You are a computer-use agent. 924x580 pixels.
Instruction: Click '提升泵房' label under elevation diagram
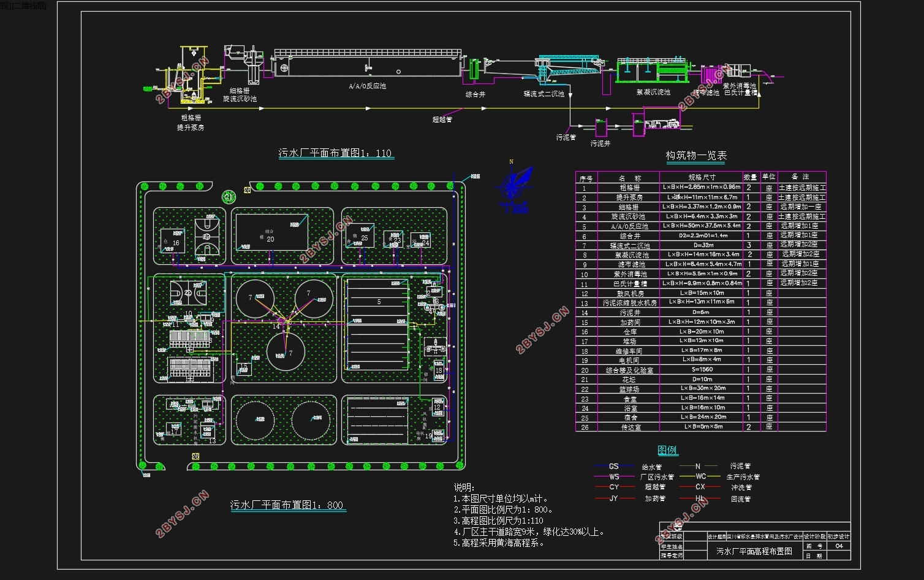click(191, 128)
